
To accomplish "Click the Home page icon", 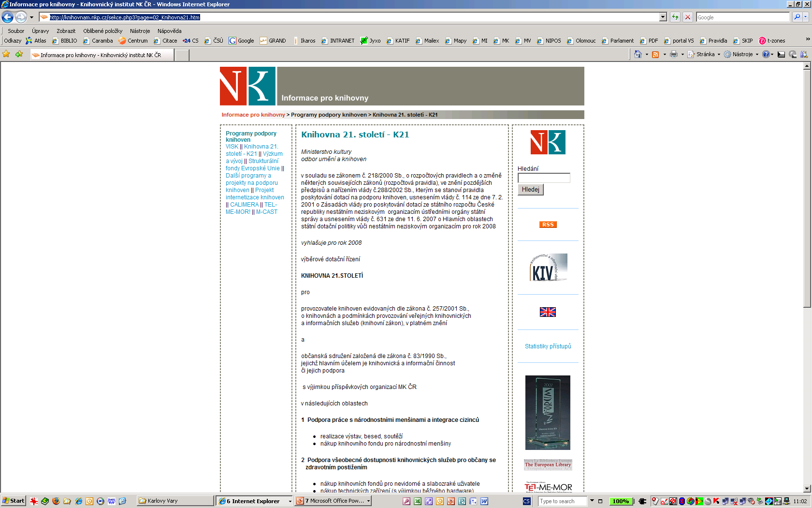I will pyautogui.click(x=638, y=54).
